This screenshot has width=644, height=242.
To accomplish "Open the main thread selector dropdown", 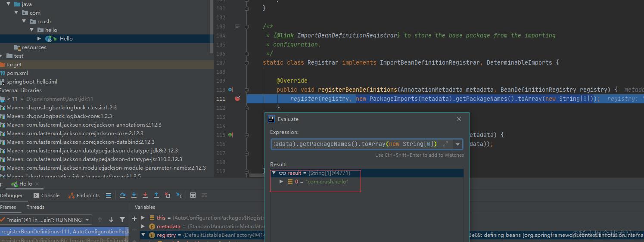I will pyautogui.click(x=87, y=220).
